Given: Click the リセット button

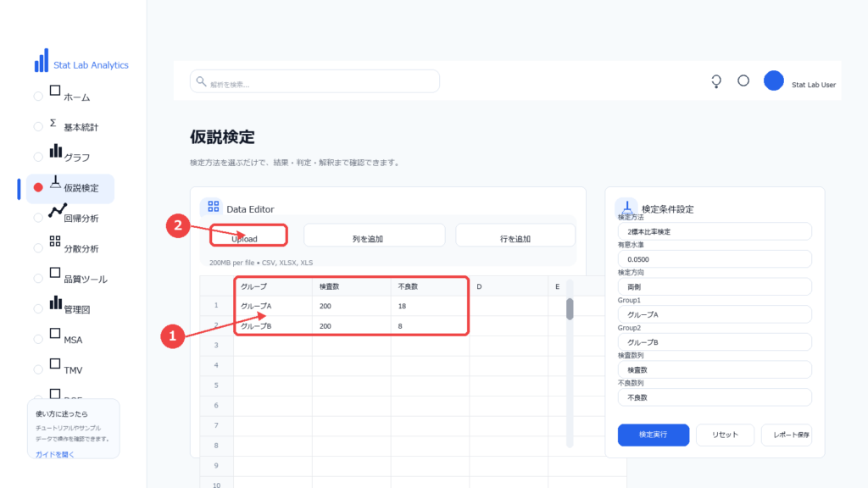Looking at the screenshot, I should 726,435.
